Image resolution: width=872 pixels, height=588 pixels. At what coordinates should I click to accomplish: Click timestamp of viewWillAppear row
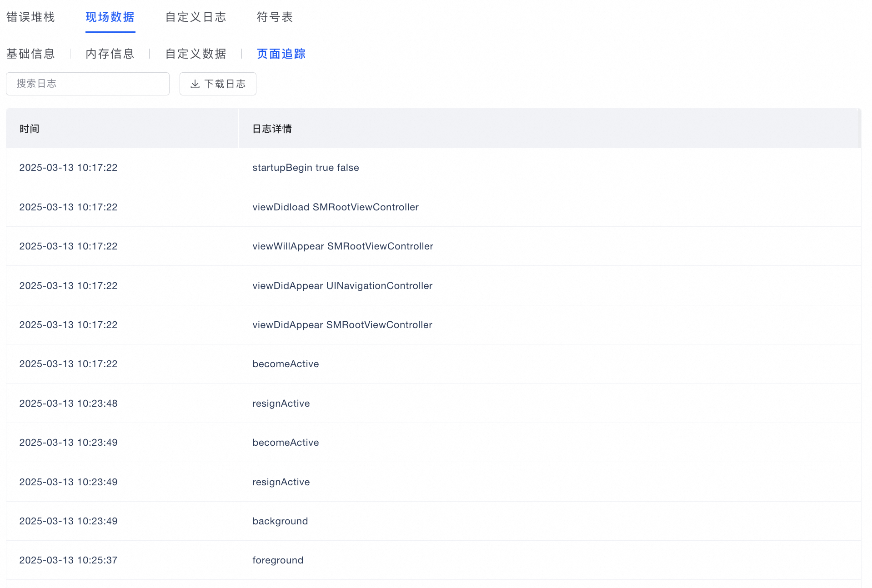(68, 246)
